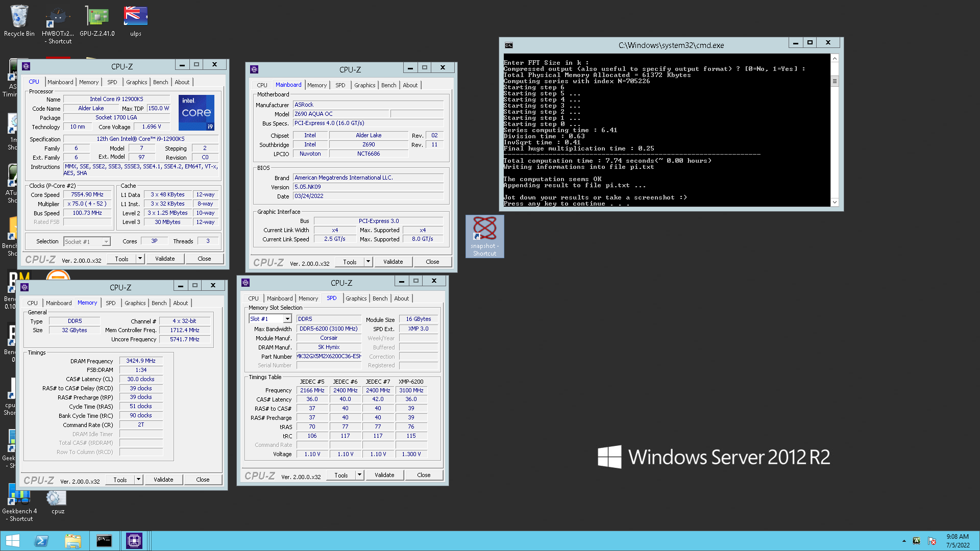Open the Socket #1 selection dropdown

click(x=107, y=242)
